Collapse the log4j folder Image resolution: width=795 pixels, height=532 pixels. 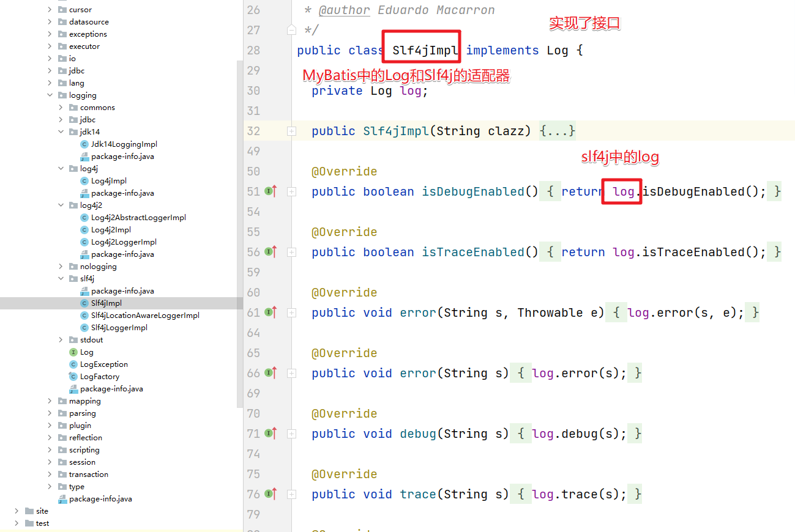[61, 169]
